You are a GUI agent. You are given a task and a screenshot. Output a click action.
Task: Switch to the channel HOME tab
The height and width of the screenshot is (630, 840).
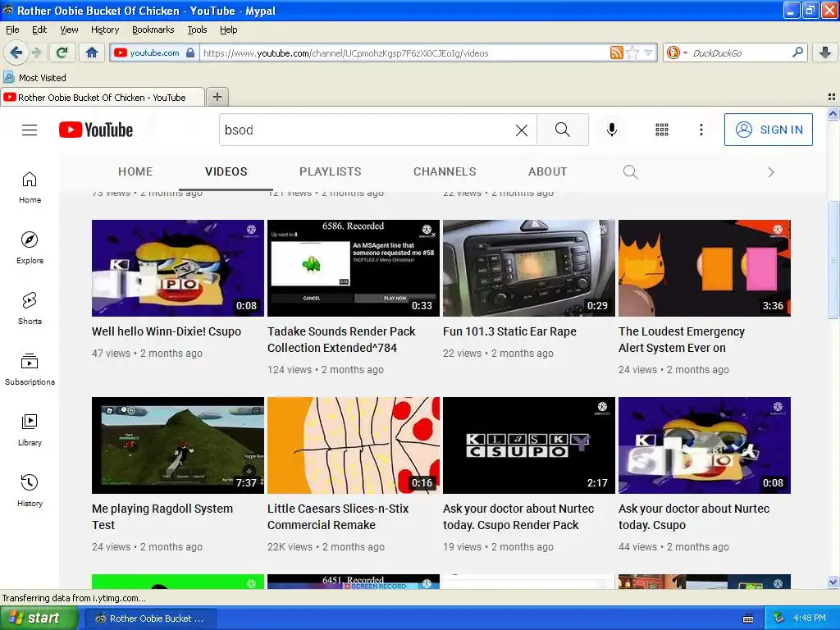pyautogui.click(x=135, y=171)
